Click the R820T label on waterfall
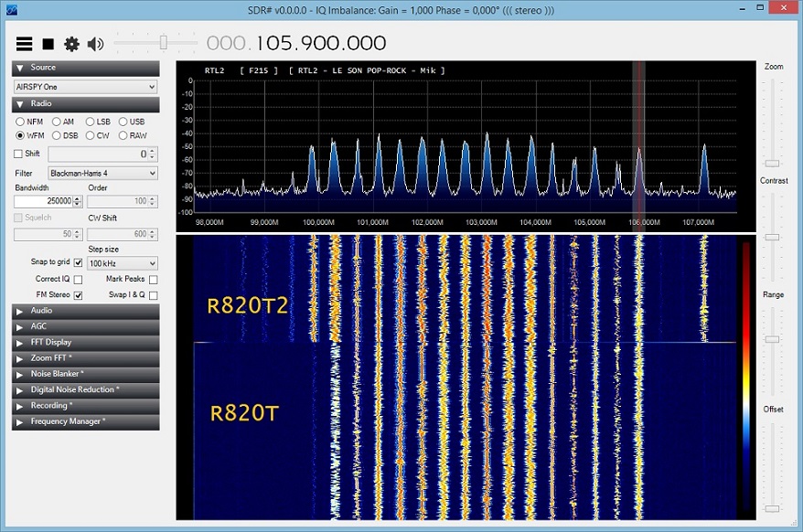The height and width of the screenshot is (532, 803). pos(244,412)
